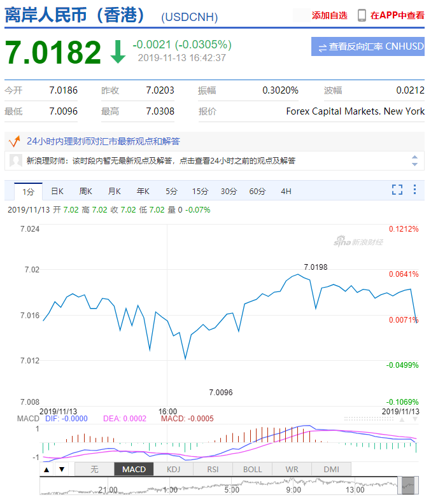The height and width of the screenshot is (504, 431).
Task: Select the 4H interval tab
Action: click(286, 191)
